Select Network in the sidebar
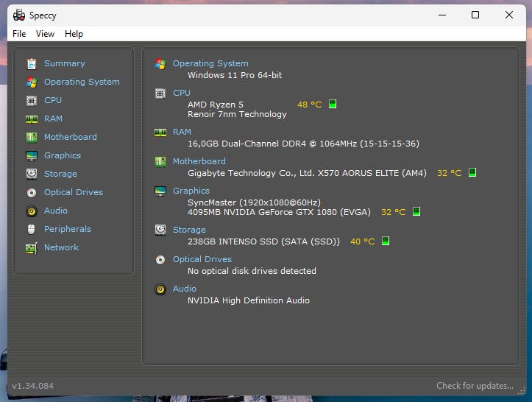The height and width of the screenshot is (402, 532). tap(61, 247)
